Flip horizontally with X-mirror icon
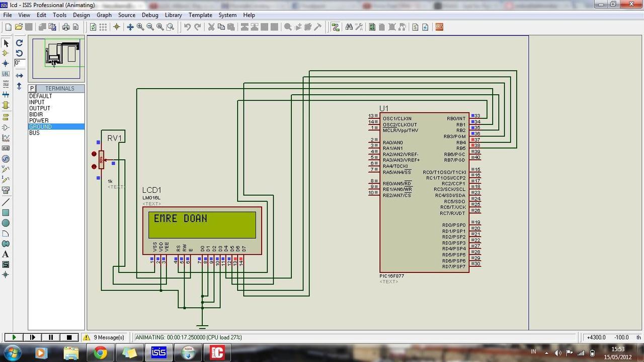The width and height of the screenshot is (644, 362). coord(19,76)
